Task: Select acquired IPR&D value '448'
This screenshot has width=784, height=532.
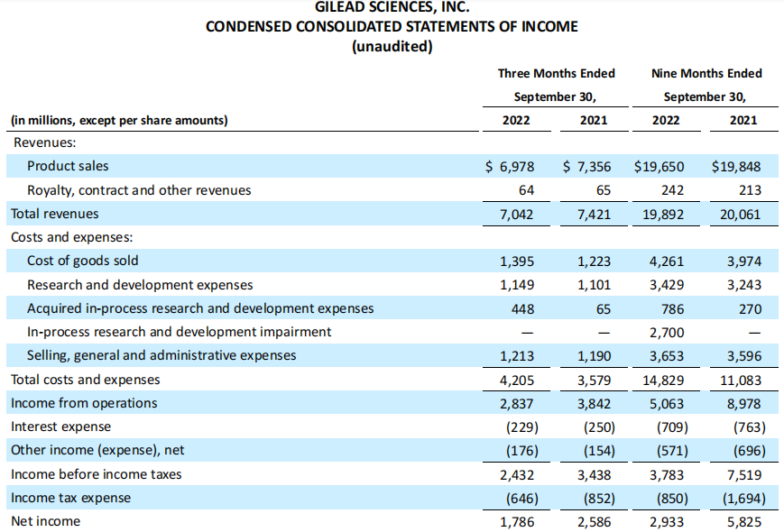Action: click(523, 309)
